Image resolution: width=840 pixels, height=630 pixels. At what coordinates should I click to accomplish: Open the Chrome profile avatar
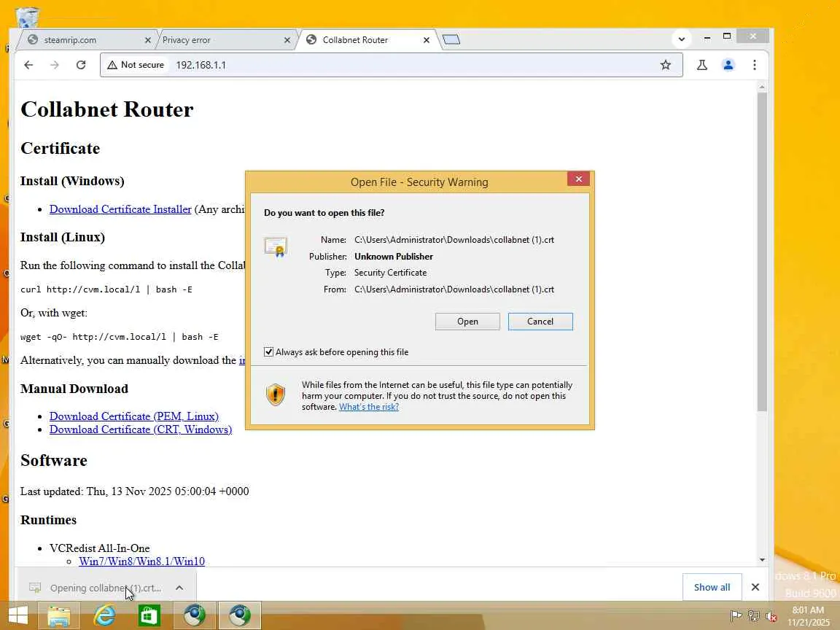[728, 65]
